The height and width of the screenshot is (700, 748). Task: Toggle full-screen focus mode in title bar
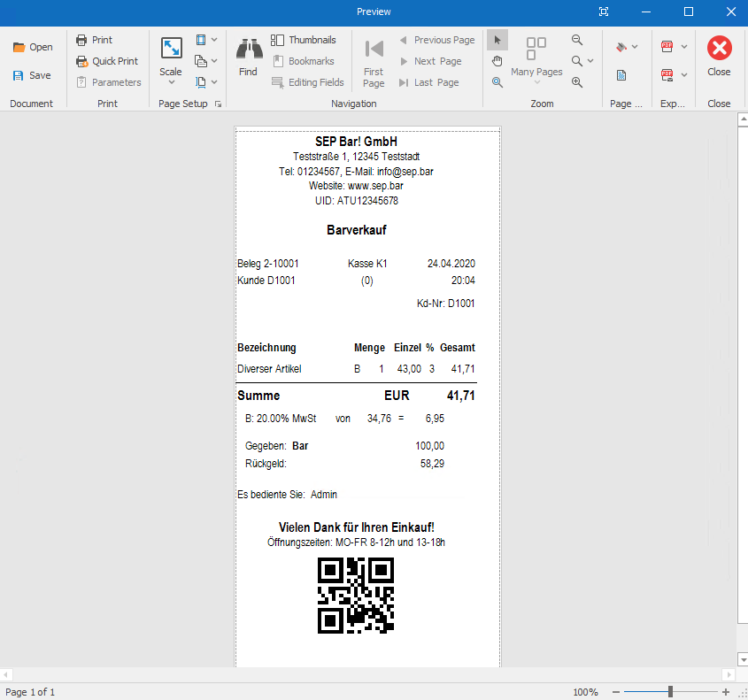tap(604, 12)
